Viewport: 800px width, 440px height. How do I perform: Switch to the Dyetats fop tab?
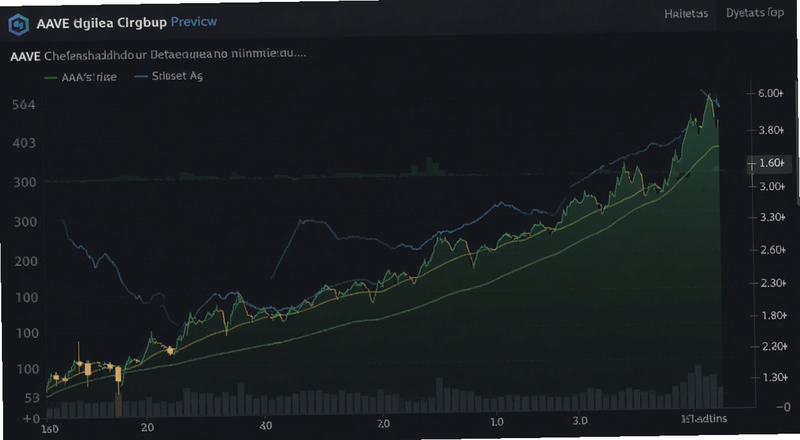pyautogui.click(x=755, y=12)
